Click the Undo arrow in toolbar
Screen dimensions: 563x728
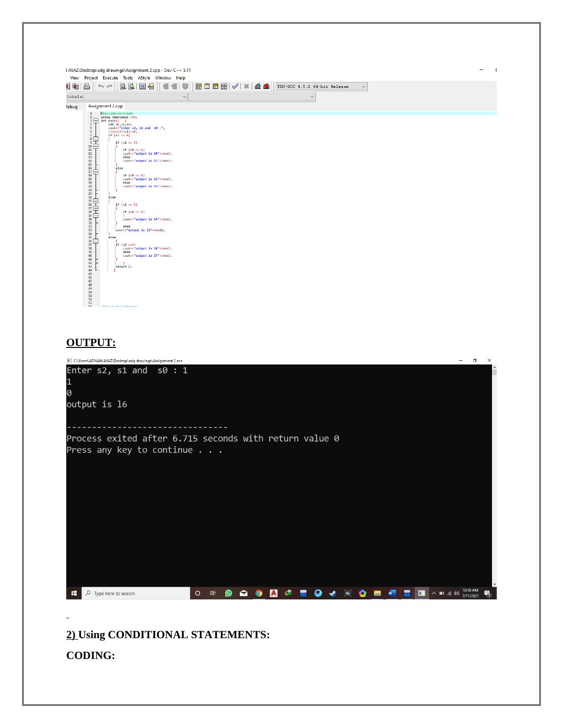click(101, 87)
